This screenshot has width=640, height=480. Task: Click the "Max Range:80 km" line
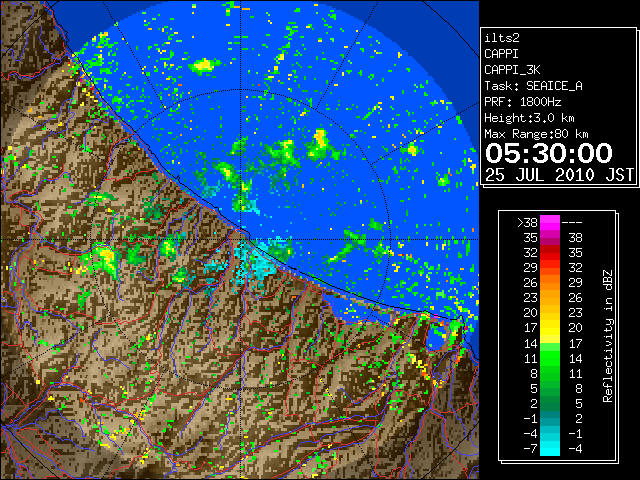tap(536, 134)
